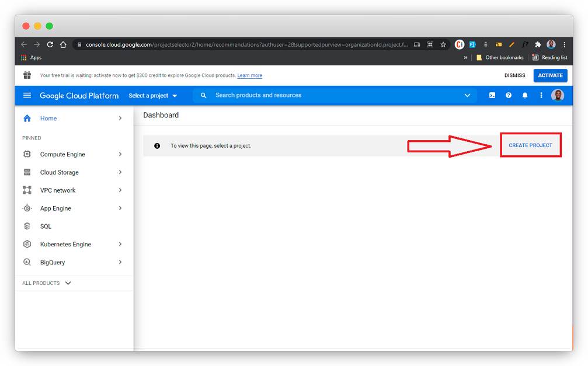Click the Search products and resources field

tap(335, 95)
